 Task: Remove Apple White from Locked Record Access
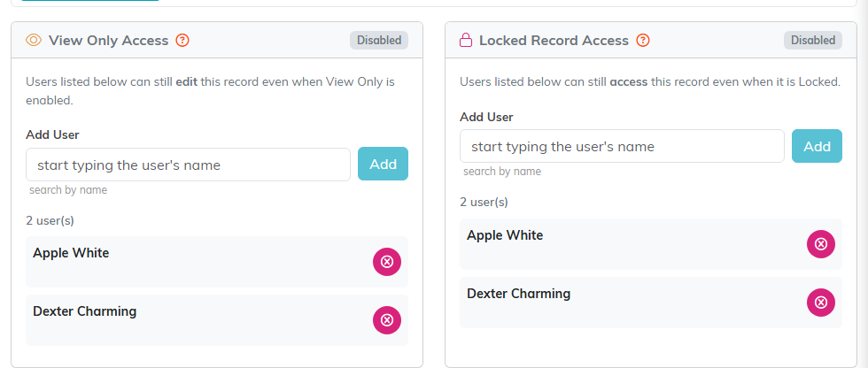(821, 244)
